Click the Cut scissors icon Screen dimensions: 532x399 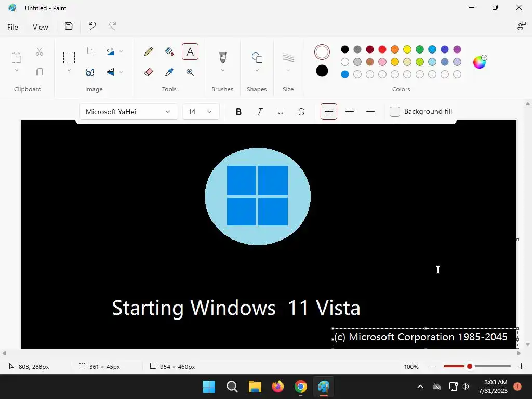39,51
